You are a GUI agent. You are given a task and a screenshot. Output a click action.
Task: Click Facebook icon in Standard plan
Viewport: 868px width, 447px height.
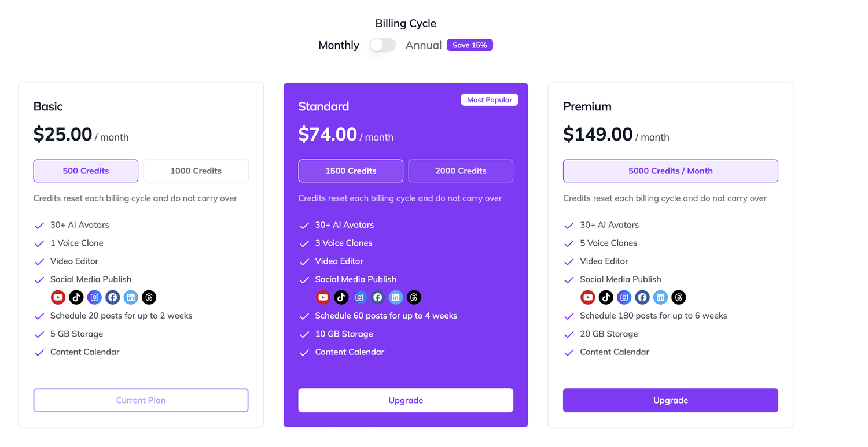(x=378, y=297)
